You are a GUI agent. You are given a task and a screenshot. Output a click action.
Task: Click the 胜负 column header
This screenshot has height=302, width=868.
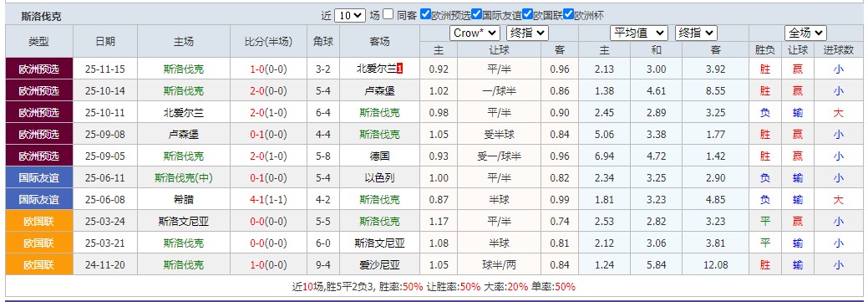[x=765, y=50]
